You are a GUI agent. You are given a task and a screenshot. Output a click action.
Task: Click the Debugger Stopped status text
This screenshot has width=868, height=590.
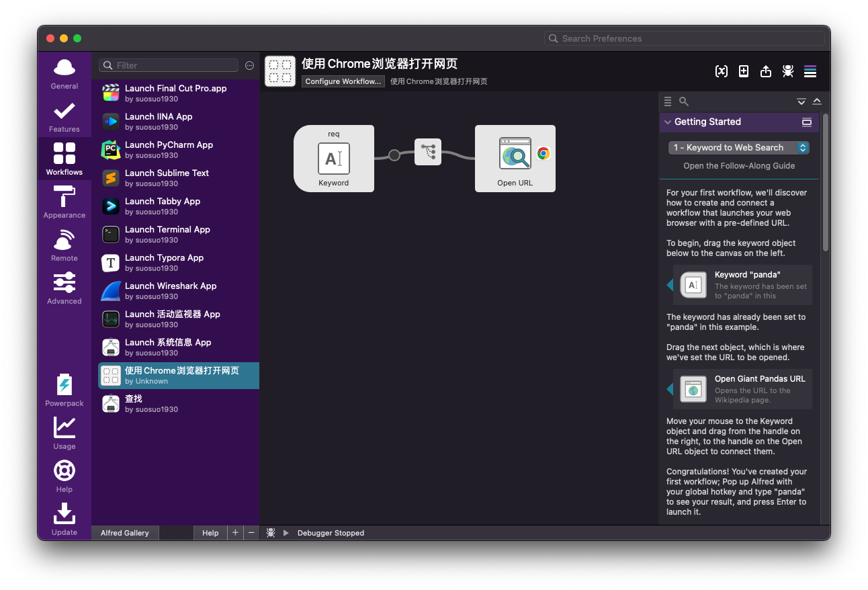pyautogui.click(x=331, y=533)
